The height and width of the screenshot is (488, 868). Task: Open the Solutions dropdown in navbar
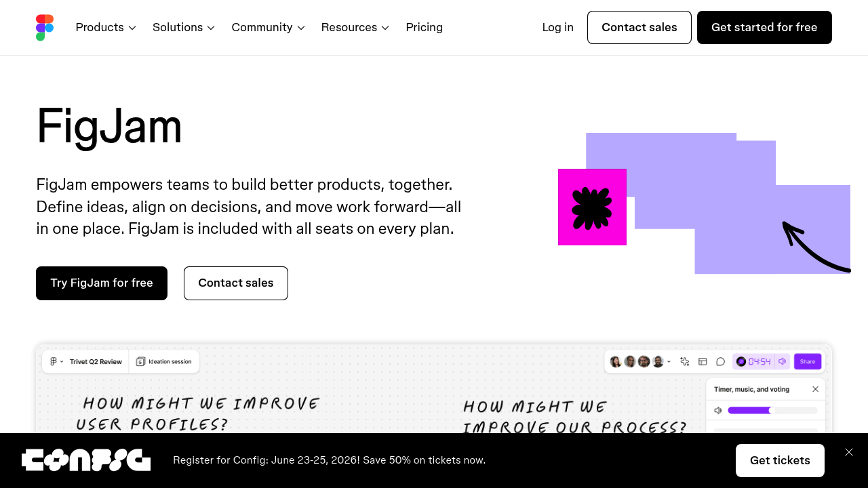pos(184,28)
